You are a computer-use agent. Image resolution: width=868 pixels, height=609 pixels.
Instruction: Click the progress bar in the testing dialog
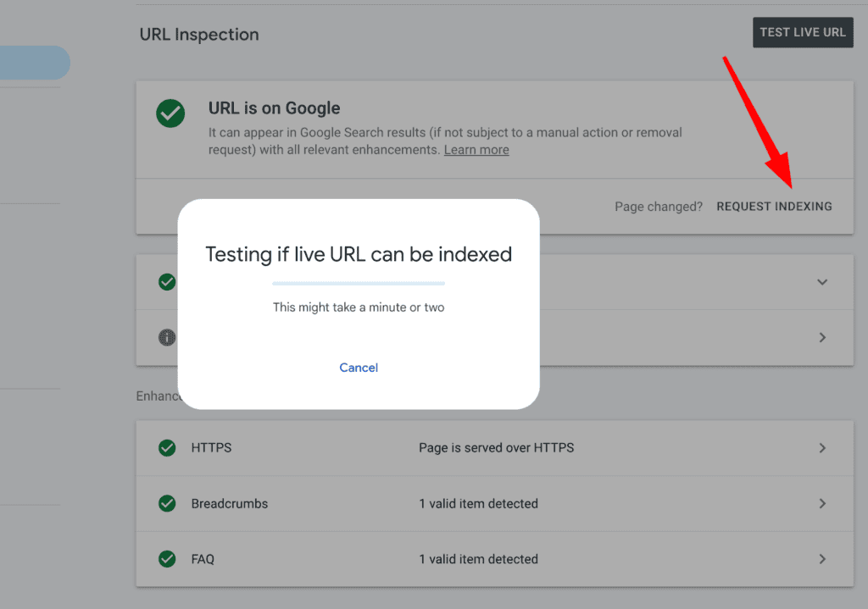359,283
